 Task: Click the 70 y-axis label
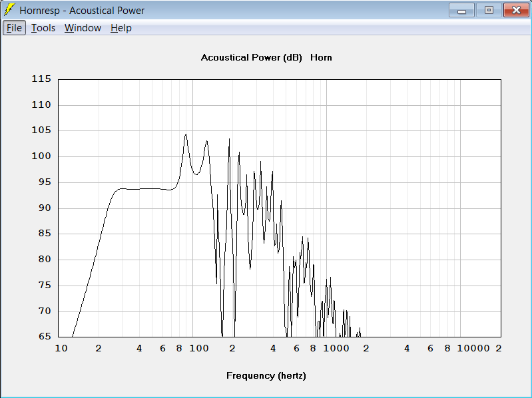click(x=45, y=311)
